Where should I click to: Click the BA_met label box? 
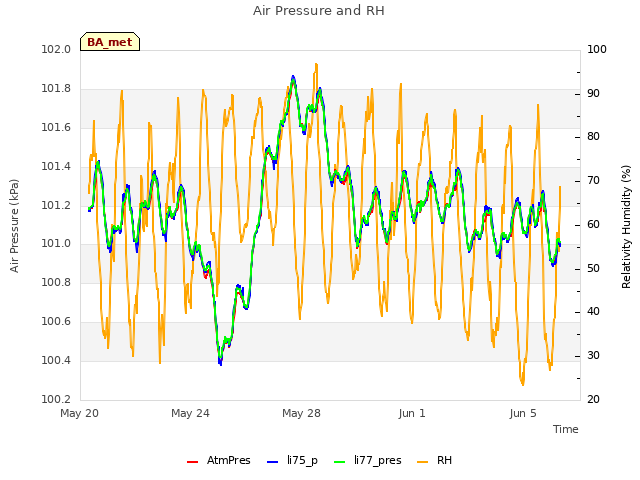110,42
